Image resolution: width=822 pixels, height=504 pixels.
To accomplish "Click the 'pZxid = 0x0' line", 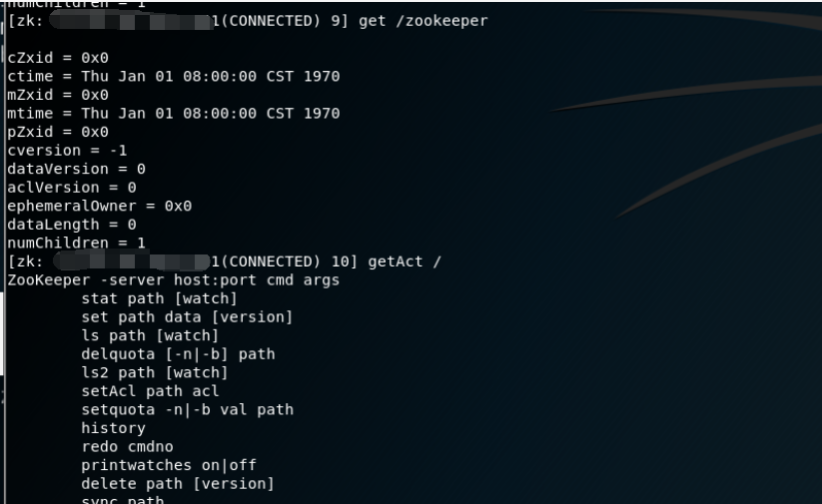I will click(57, 132).
